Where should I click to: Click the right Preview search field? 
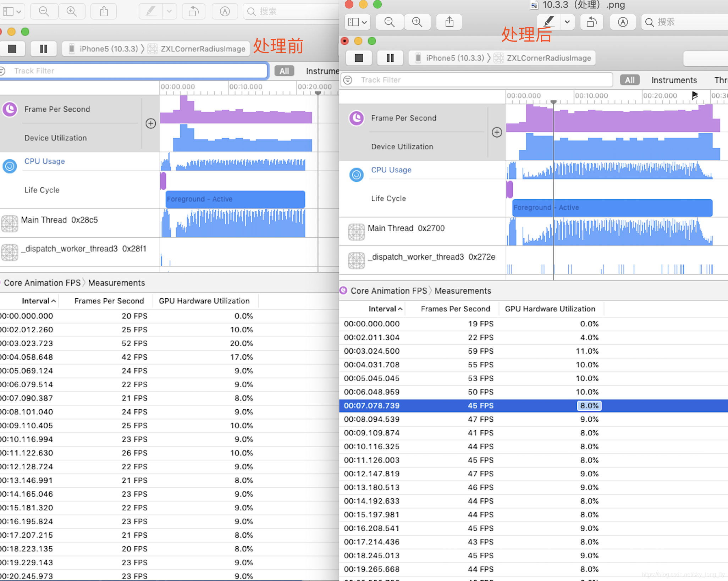pos(685,22)
